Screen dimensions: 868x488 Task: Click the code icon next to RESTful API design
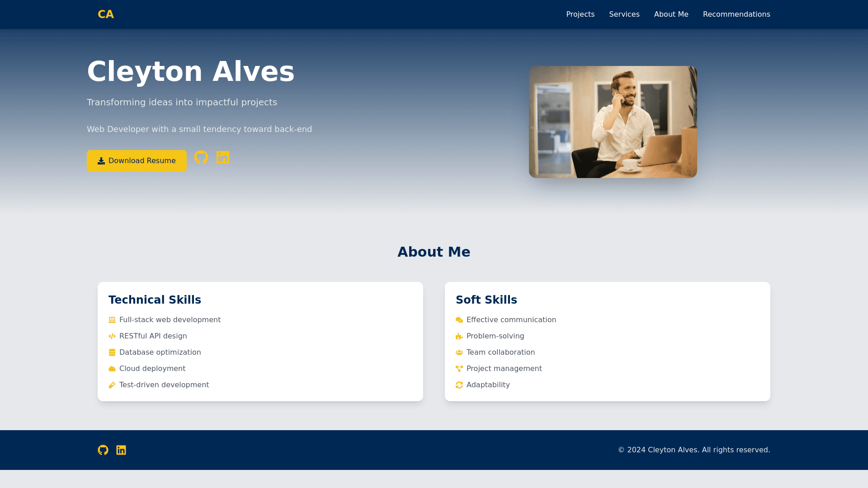[x=112, y=336]
